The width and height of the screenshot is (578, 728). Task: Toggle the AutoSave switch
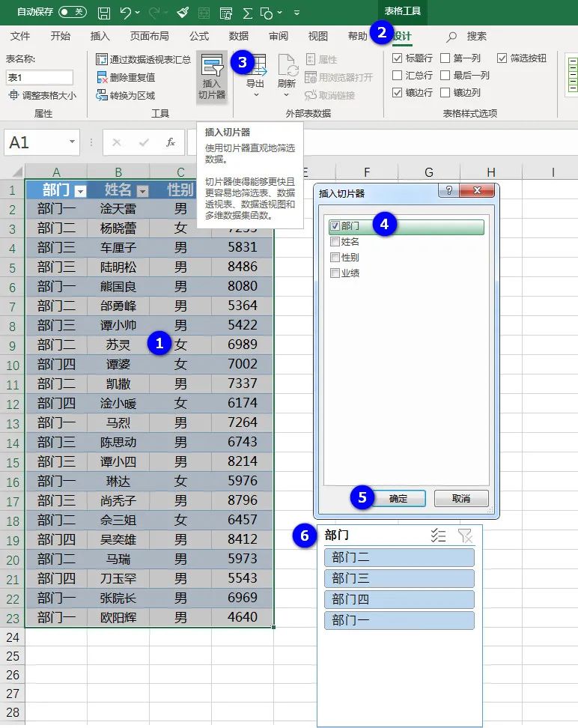tap(73, 12)
